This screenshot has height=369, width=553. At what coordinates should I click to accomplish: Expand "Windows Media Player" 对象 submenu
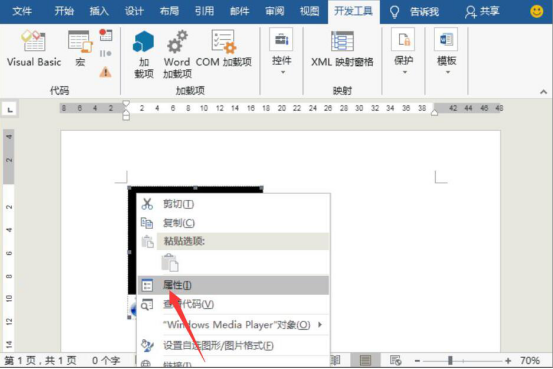(233, 325)
